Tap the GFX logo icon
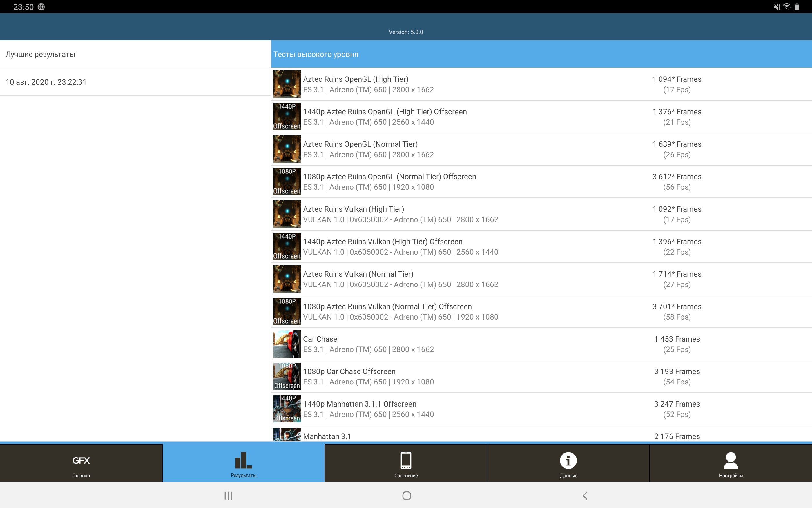This screenshot has width=812, height=508. tap(81, 460)
